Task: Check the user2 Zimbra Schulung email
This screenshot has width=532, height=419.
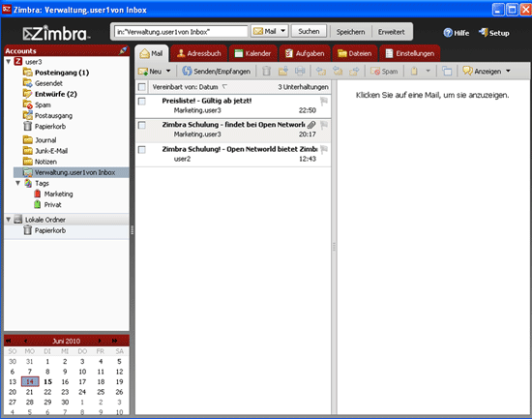Action: [142, 150]
